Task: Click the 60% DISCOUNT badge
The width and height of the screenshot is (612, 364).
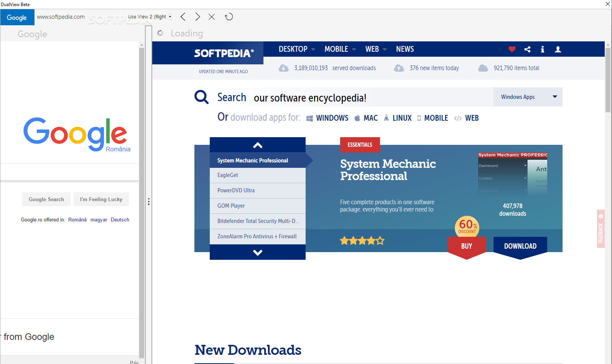Action: [467, 226]
